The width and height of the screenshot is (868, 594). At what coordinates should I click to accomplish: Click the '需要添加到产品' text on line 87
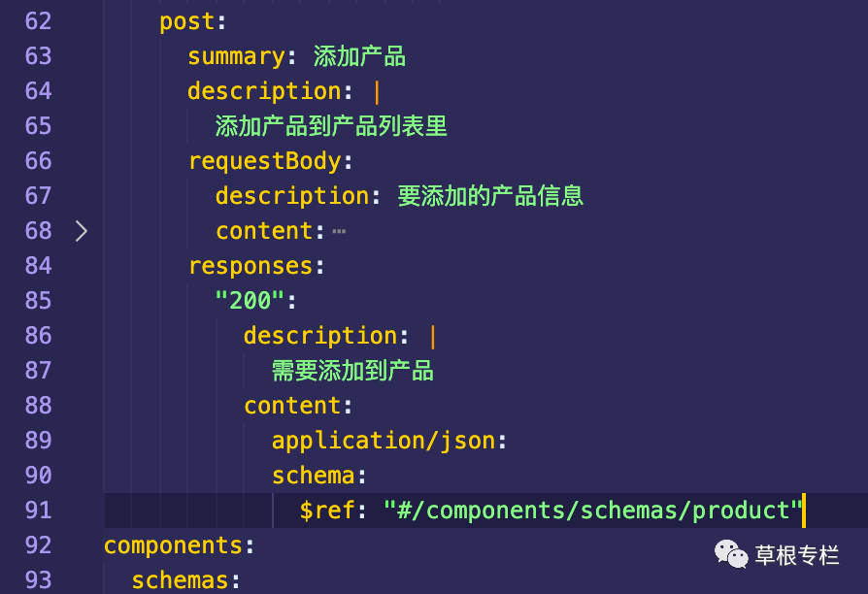coord(352,371)
